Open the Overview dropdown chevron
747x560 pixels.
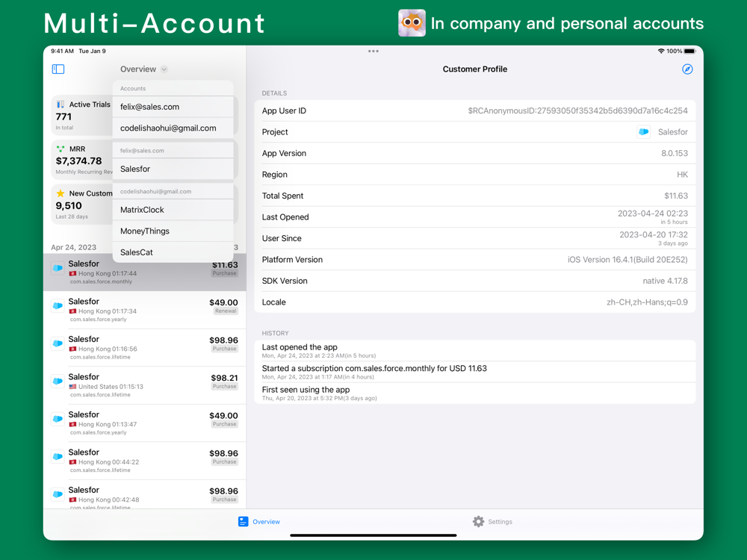tap(164, 69)
